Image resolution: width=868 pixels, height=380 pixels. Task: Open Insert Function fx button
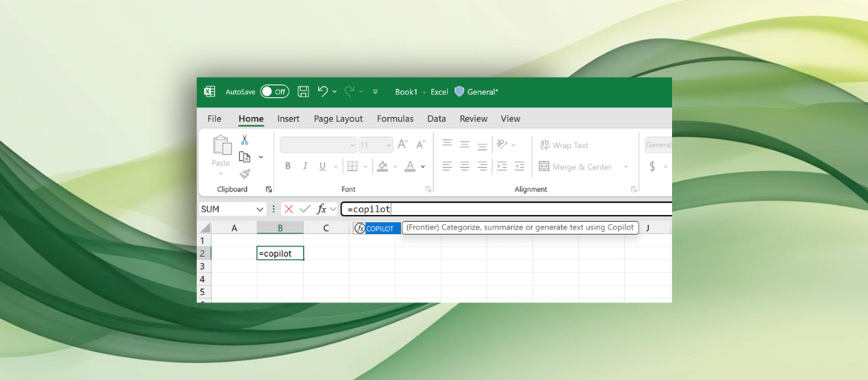(322, 209)
